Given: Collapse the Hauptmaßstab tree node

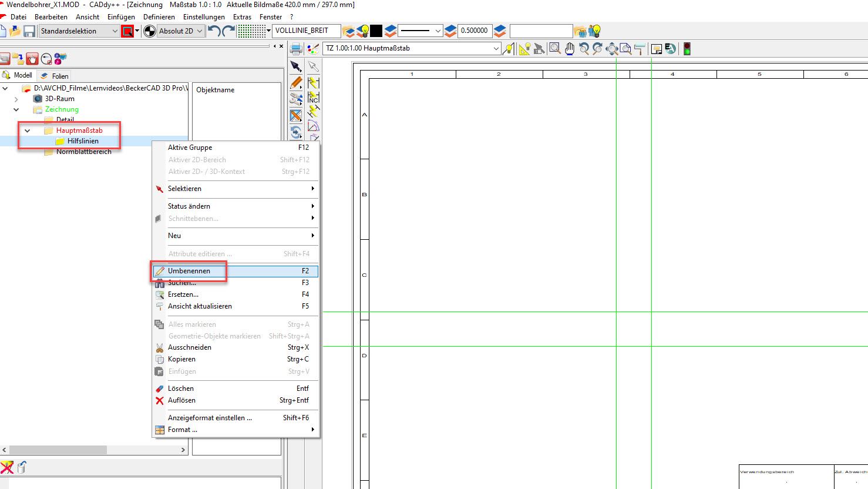Looking at the screenshot, I should click(27, 130).
